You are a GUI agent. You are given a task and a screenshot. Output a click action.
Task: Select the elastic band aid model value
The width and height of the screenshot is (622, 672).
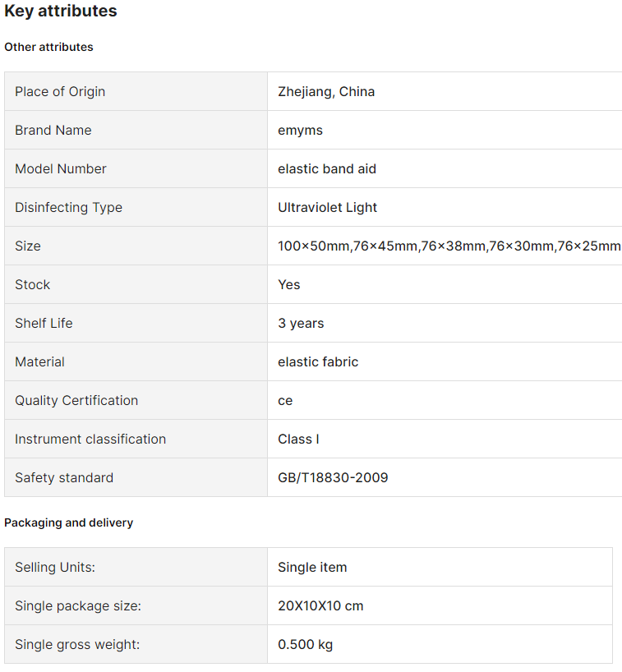click(327, 169)
